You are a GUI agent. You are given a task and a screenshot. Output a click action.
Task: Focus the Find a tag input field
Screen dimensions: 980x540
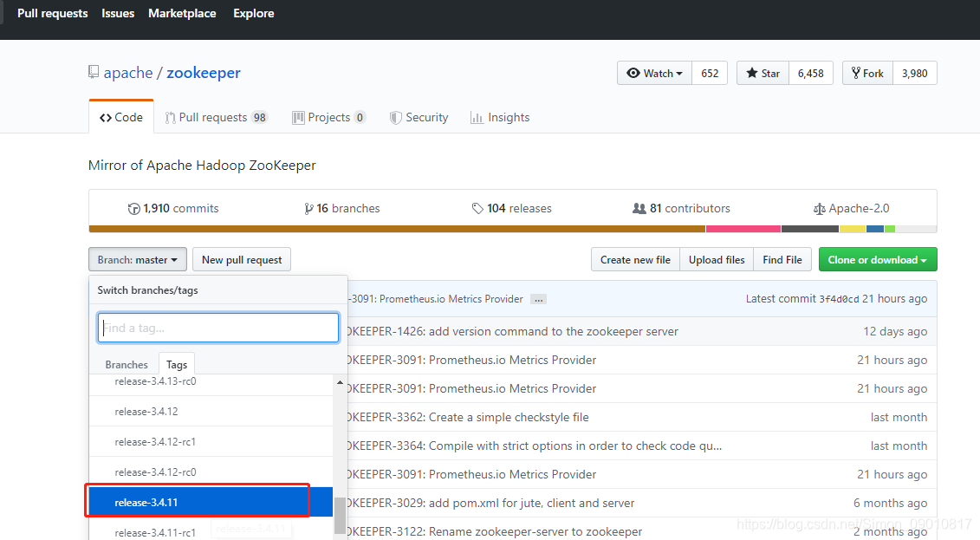218,328
